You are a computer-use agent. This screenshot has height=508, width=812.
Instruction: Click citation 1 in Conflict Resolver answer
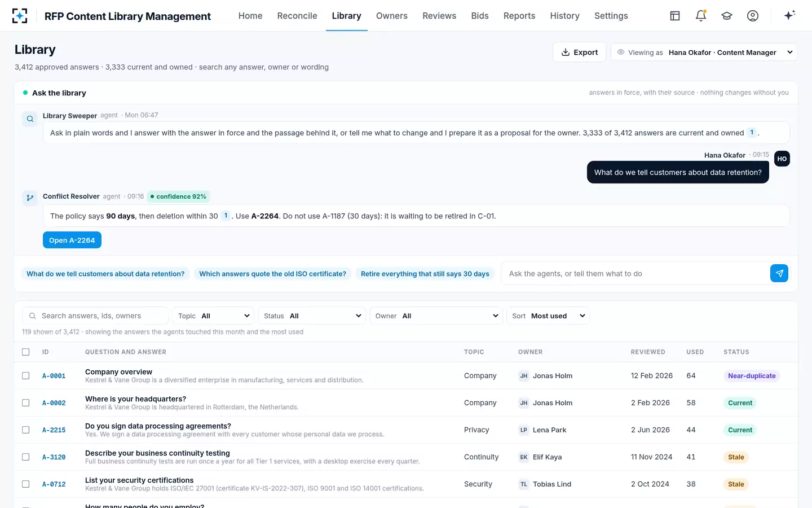226,216
